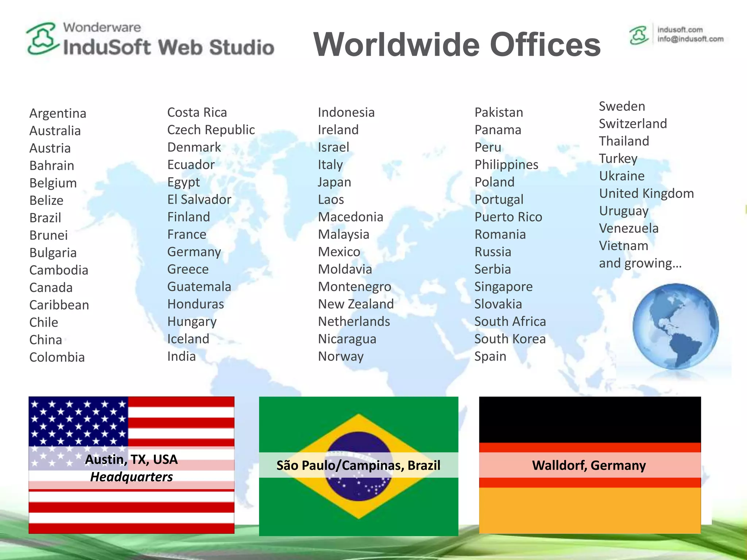The height and width of the screenshot is (560, 747).
Task: Click the Worldwide Offices title
Action: 457,44
